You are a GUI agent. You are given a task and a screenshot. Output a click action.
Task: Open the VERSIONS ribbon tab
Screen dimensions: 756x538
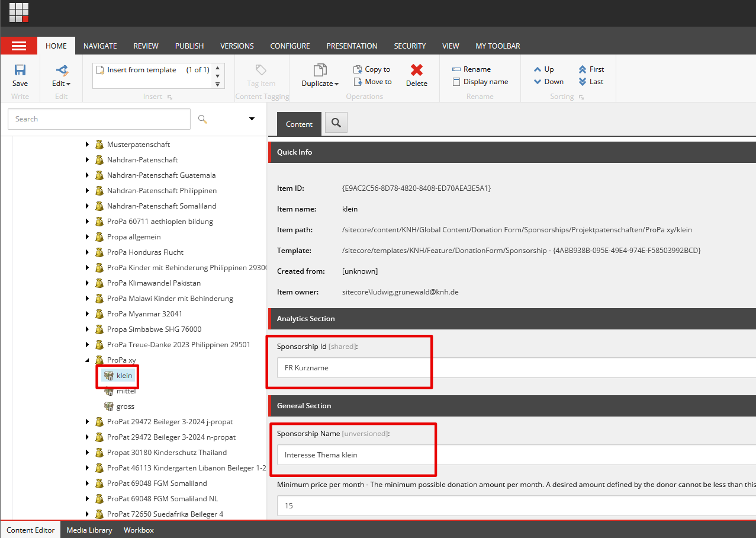[x=237, y=46]
